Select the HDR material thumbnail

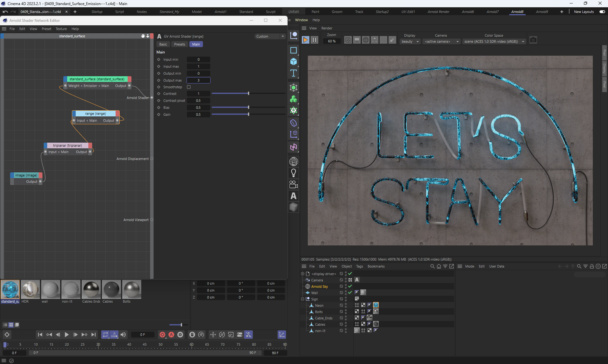tap(30, 289)
